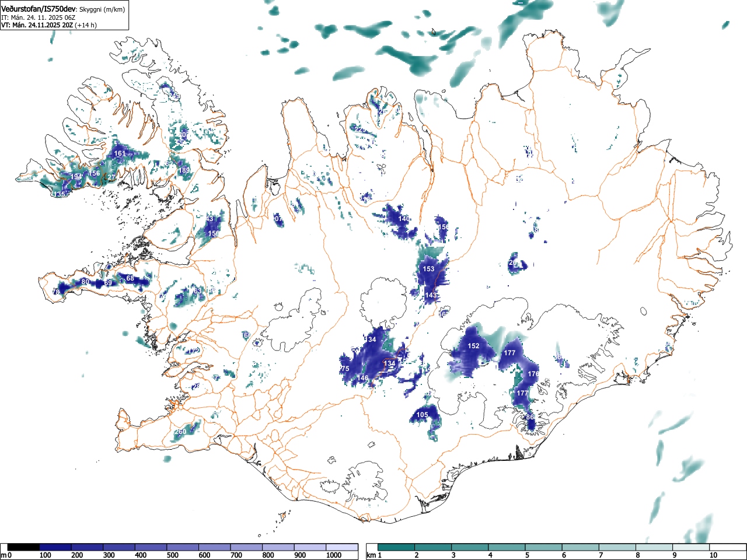This screenshot has height=560, width=747.
Task: Select the '143' visibility value label
Action: pos(431,296)
